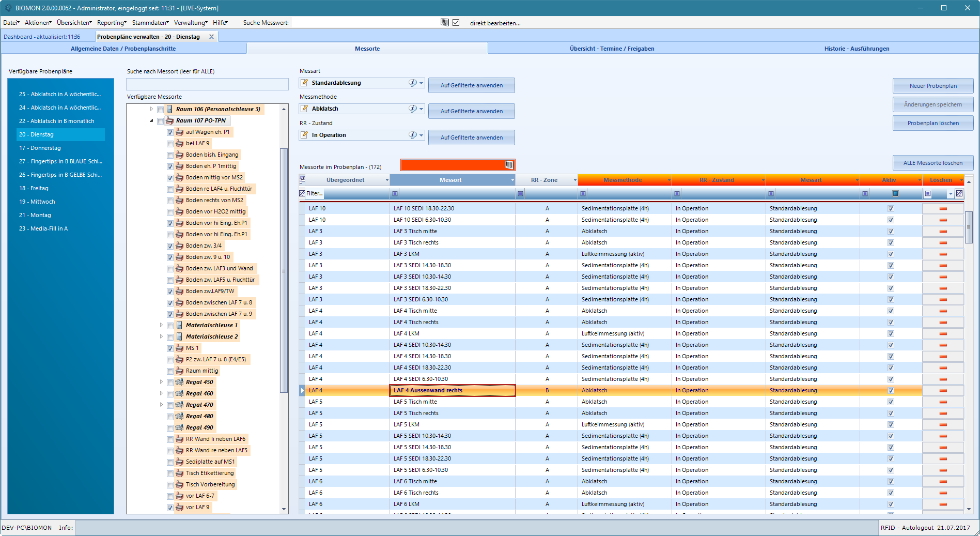Image resolution: width=980 pixels, height=536 pixels.
Task: Click the filter edit icon in the Filter row
Action: click(x=302, y=193)
